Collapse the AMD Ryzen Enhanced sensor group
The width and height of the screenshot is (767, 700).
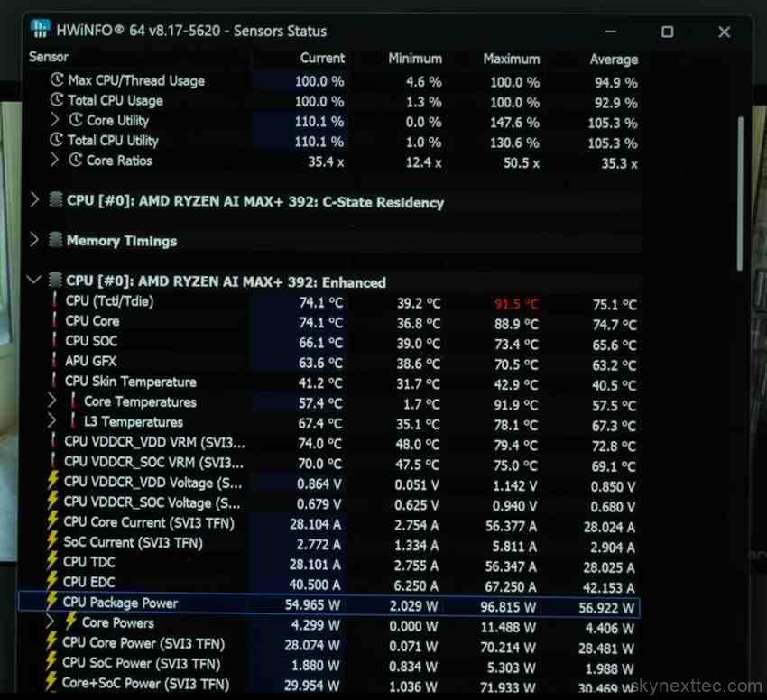[34, 281]
